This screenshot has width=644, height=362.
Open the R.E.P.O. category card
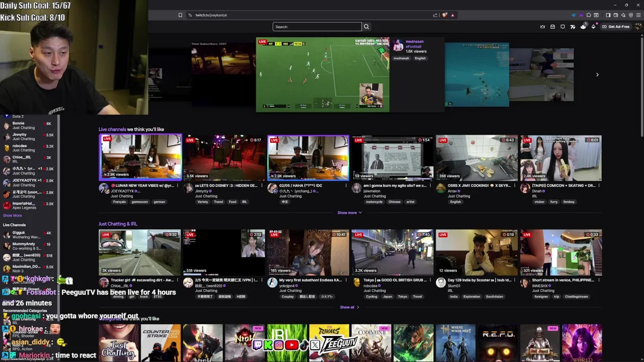(x=497, y=343)
